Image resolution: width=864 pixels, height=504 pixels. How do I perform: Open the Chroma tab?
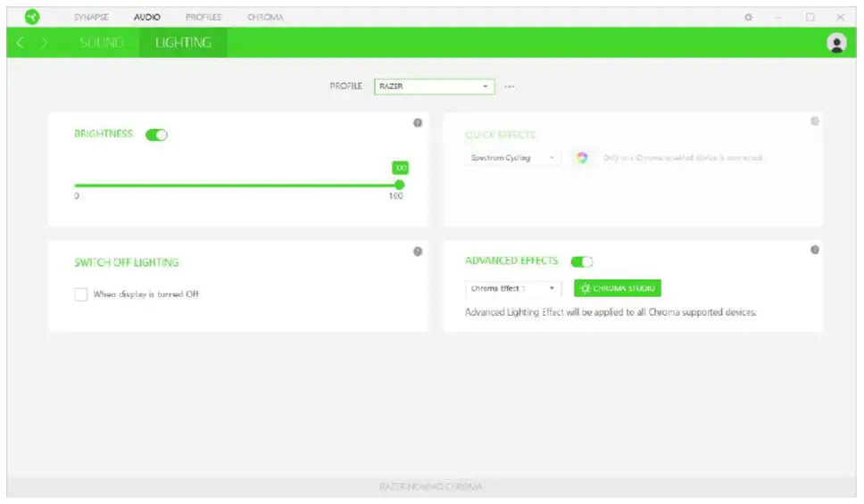click(x=265, y=17)
